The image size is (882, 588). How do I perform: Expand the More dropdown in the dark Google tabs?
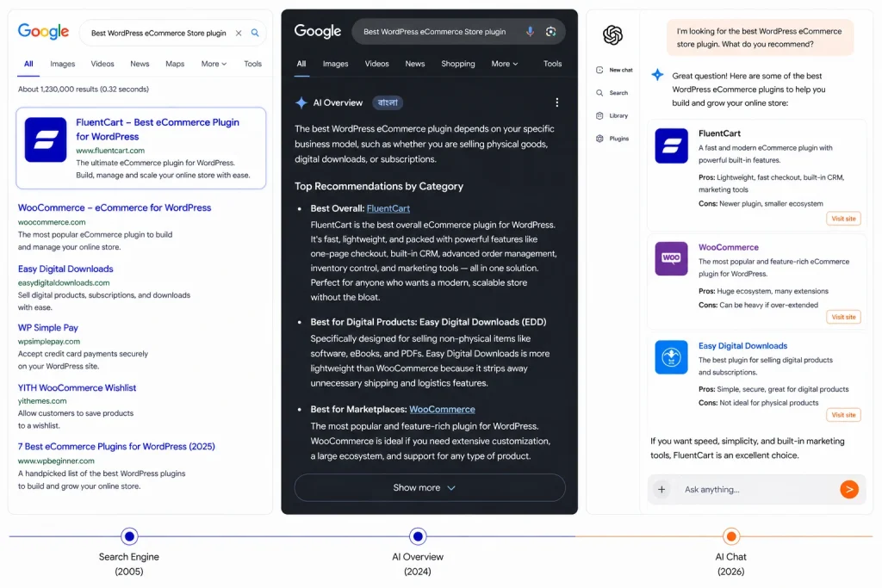pyautogui.click(x=505, y=64)
